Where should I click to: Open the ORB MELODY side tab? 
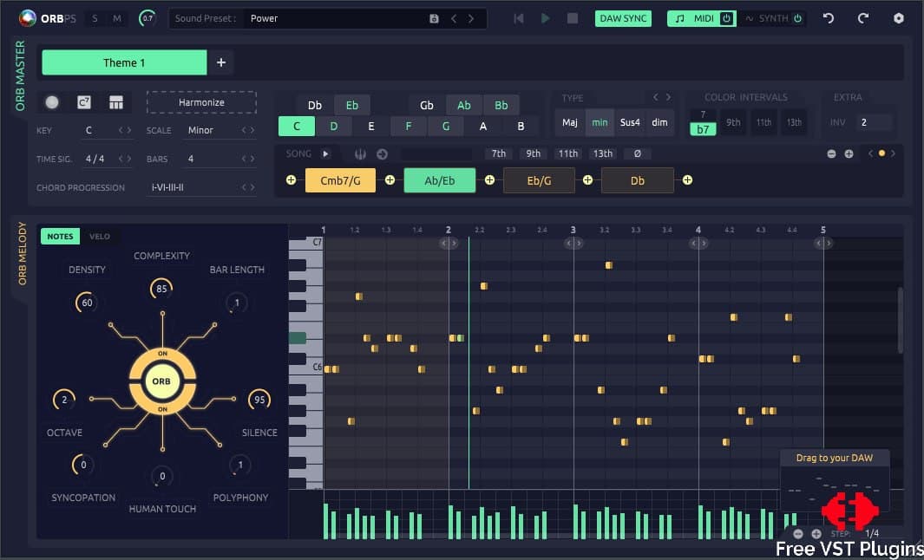click(x=22, y=254)
